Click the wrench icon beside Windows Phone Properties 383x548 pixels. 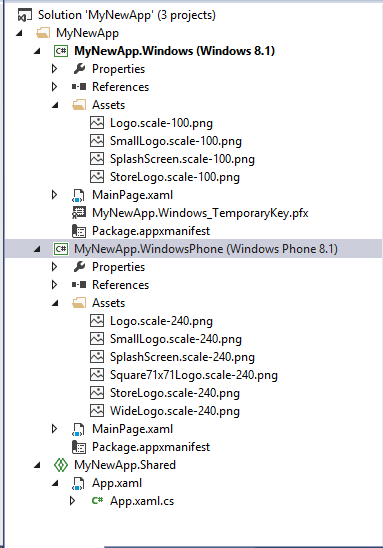point(79,267)
